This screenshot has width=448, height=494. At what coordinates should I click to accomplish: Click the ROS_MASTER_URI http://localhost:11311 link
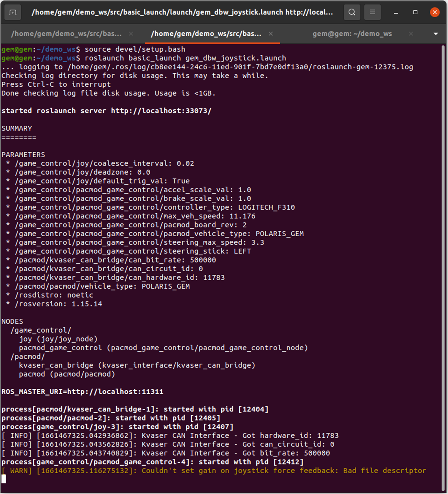115,391
